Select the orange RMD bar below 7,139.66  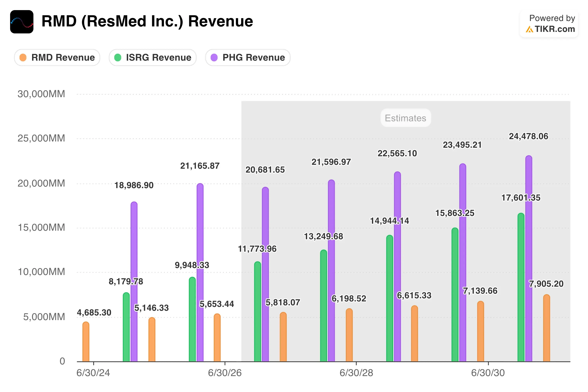[481, 331]
